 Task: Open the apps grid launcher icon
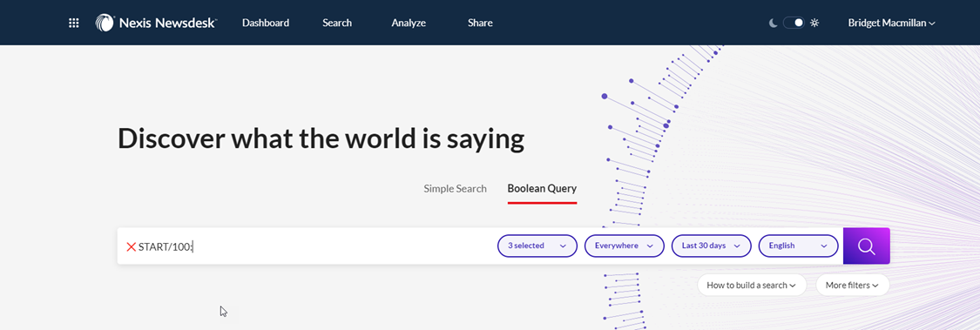(x=74, y=24)
